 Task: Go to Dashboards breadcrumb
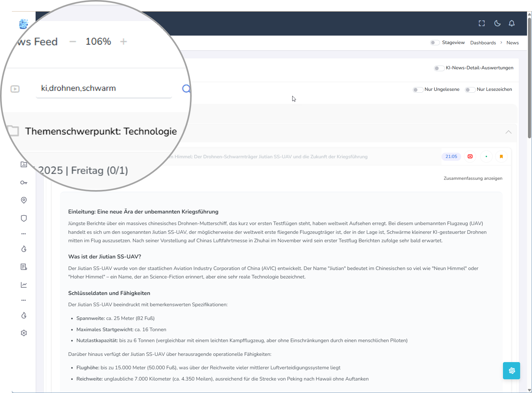click(x=483, y=43)
